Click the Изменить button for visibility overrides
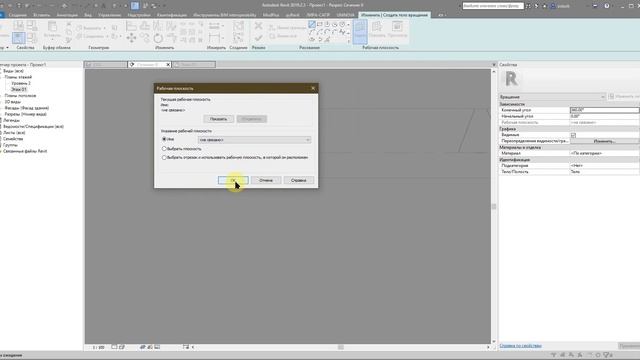 point(604,141)
